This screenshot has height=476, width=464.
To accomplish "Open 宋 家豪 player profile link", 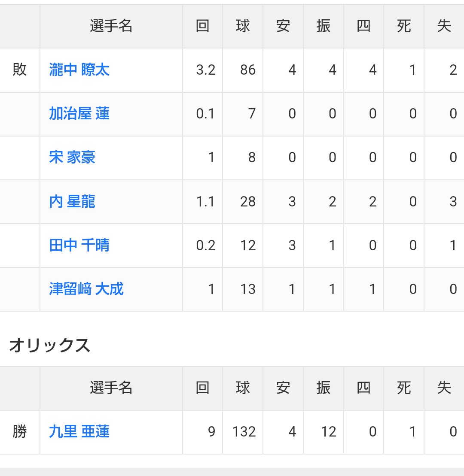I will 72,158.
